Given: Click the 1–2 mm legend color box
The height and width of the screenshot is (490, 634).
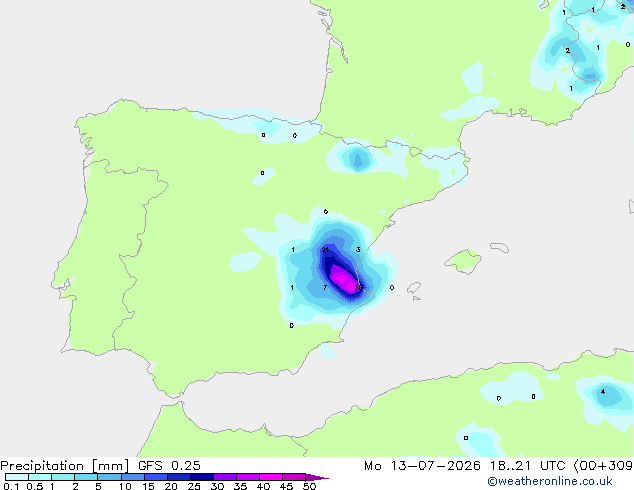Looking at the screenshot, I should (x=63, y=477).
